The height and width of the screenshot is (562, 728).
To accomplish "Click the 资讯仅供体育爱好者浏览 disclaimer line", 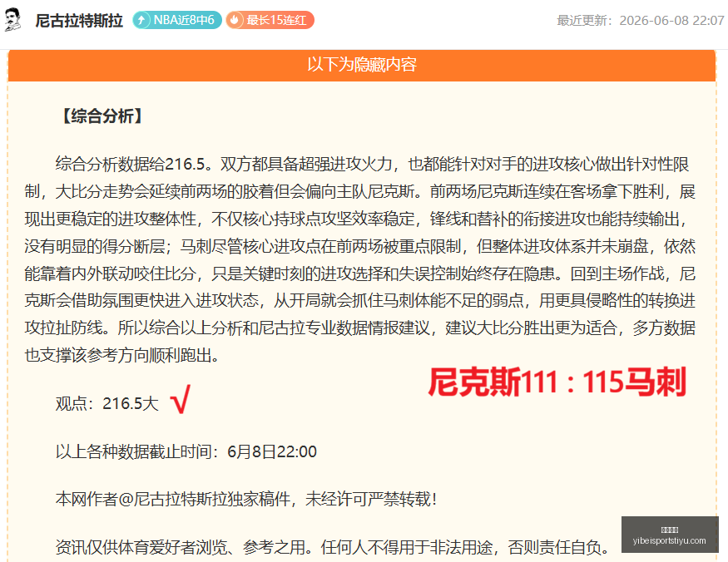I will click(334, 547).
